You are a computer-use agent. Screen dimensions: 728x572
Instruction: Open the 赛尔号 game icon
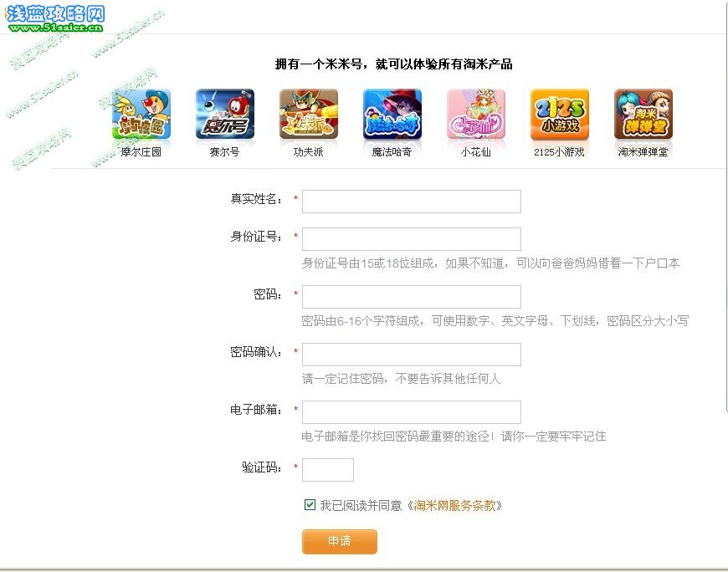(225, 114)
